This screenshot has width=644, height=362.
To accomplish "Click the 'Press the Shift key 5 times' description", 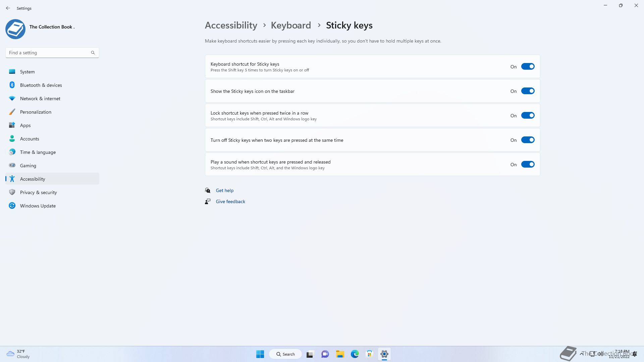I will (x=260, y=70).
